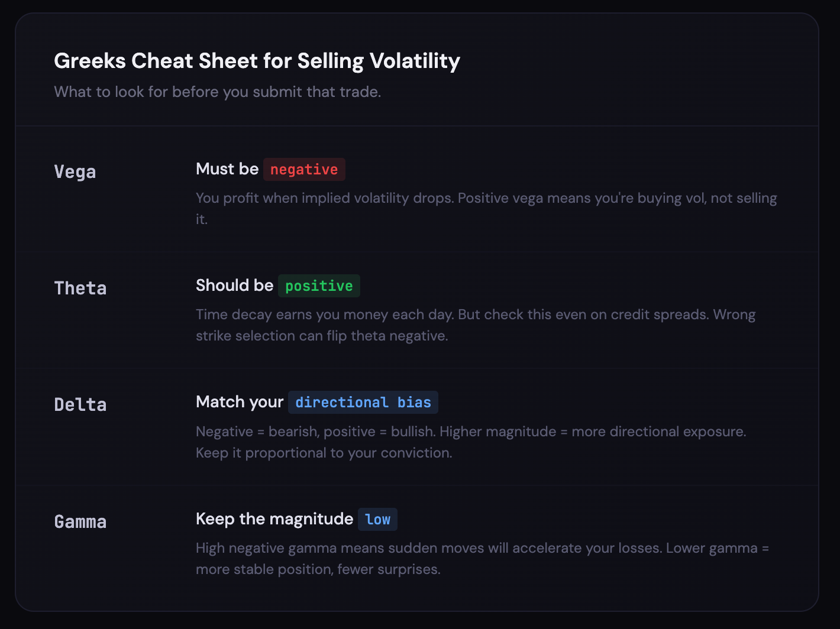Click the red negative tag
840x629 pixels.
[x=304, y=170]
